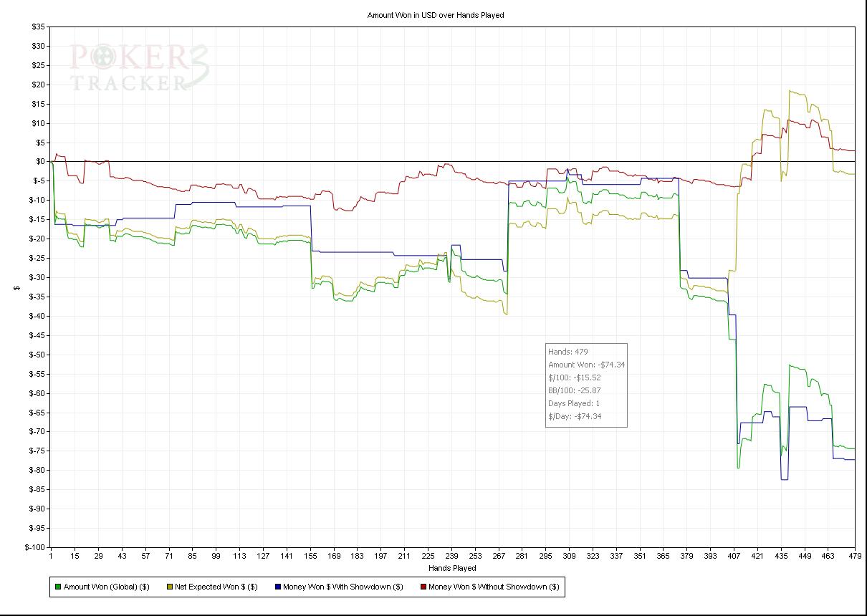Click the '$0' y-axis tick label

click(x=41, y=161)
